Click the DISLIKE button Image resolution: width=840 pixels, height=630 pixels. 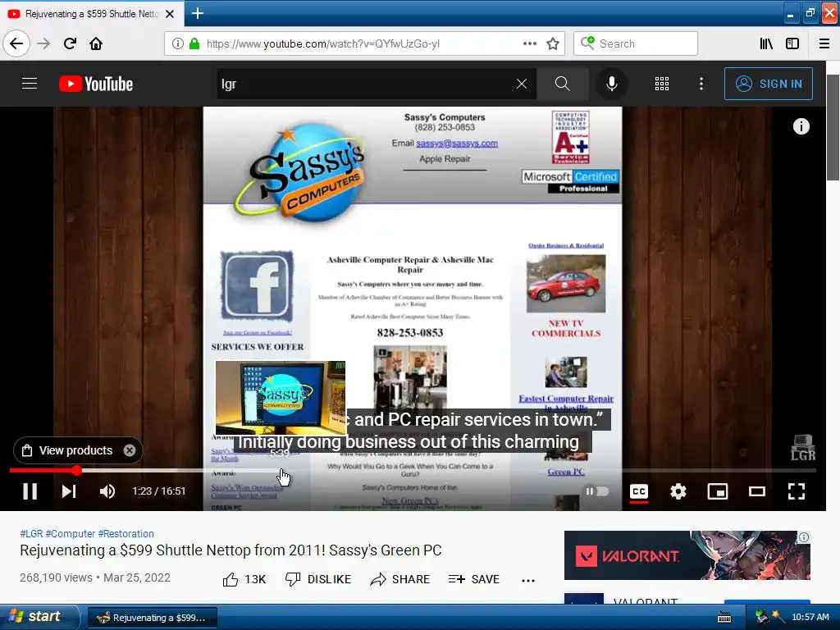tap(318, 579)
